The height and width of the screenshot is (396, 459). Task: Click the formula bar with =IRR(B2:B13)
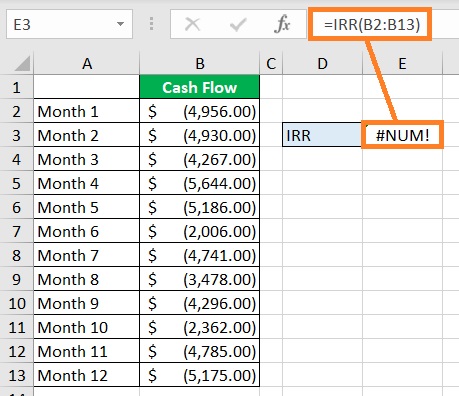click(x=371, y=24)
